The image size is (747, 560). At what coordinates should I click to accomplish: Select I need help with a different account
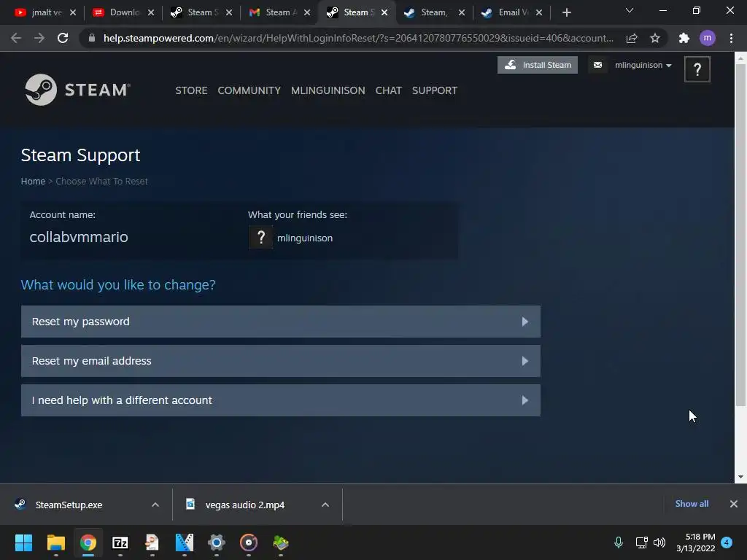click(281, 400)
